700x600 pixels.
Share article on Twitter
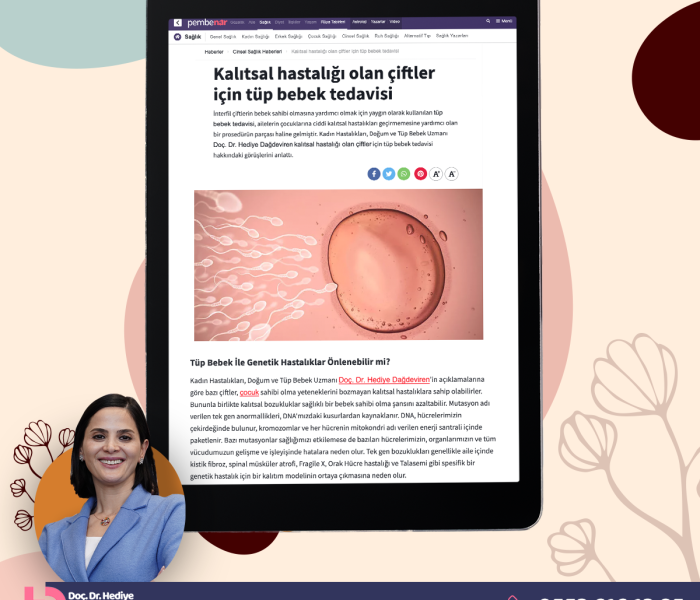pos(389,173)
